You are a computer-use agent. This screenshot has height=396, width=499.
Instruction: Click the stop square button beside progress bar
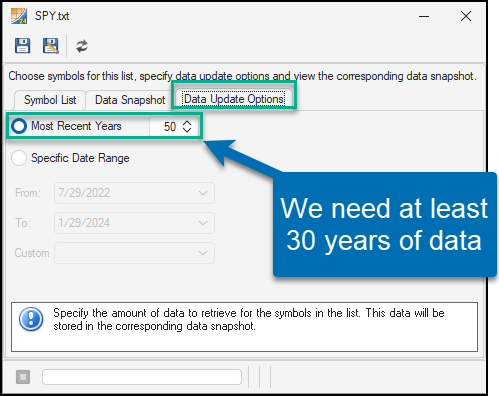[23, 377]
